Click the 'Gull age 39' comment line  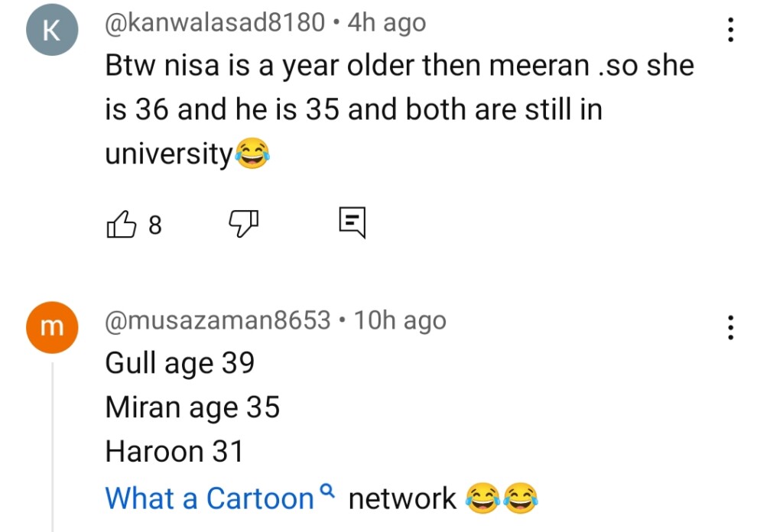tap(180, 363)
